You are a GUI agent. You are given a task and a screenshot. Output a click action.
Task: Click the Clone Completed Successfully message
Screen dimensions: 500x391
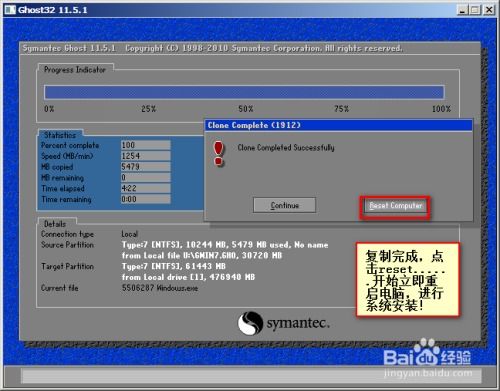[286, 147]
